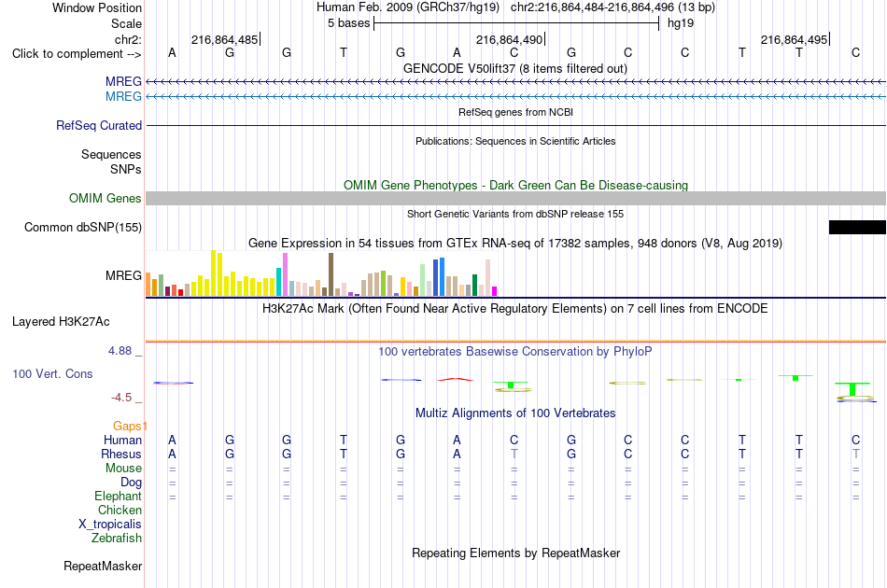The height and width of the screenshot is (588, 887).
Task: Open 'Repeating Elements by RepeatMasker' title
Action: pos(515,553)
